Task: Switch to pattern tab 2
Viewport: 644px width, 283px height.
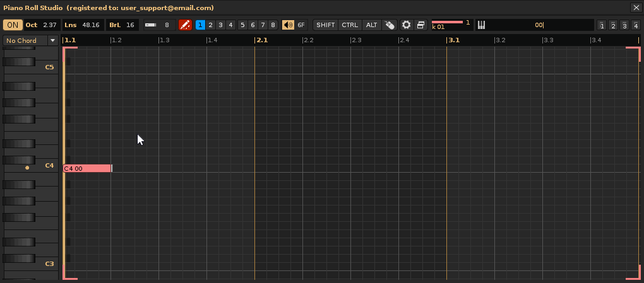Action: click(x=210, y=25)
